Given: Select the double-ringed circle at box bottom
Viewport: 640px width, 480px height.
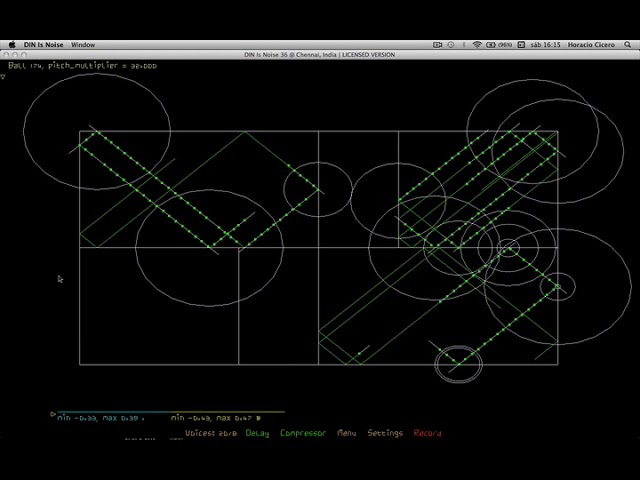Looking at the screenshot, I should point(458,364).
